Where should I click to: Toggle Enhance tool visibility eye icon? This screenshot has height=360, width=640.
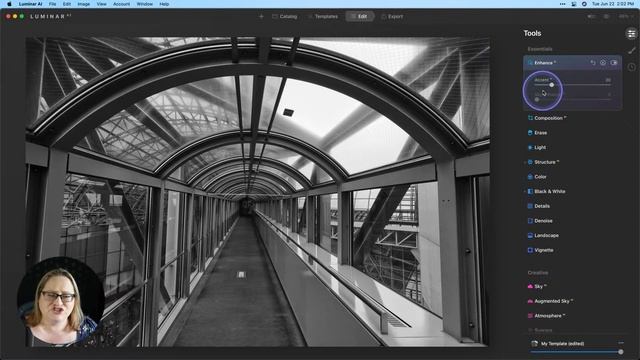click(x=603, y=62)
